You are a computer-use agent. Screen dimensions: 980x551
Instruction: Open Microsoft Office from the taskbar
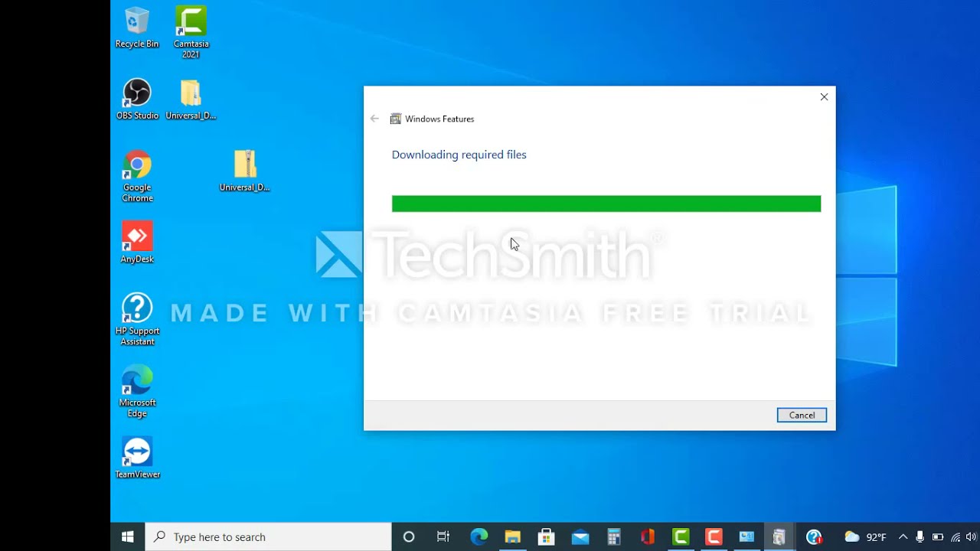tap(647, 536)
